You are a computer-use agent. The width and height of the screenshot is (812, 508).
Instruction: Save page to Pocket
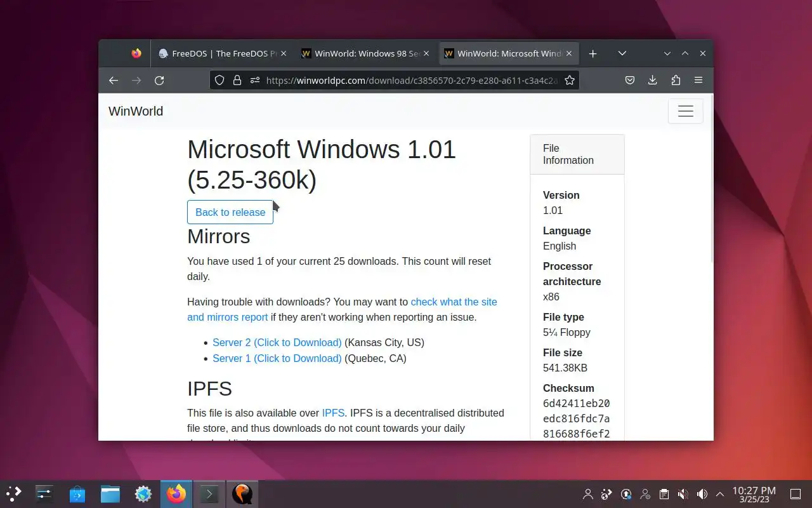tap(630, 80)
